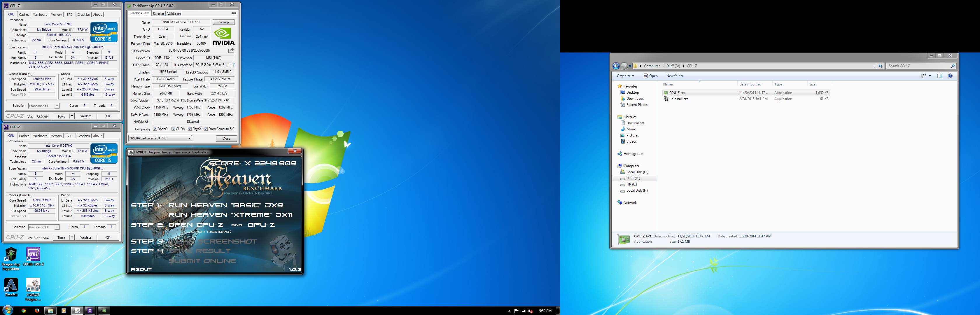The width and height of the screenshot is (980, 315).
Task: Click the muted volume tray icon
Action: tap(531, 311)
